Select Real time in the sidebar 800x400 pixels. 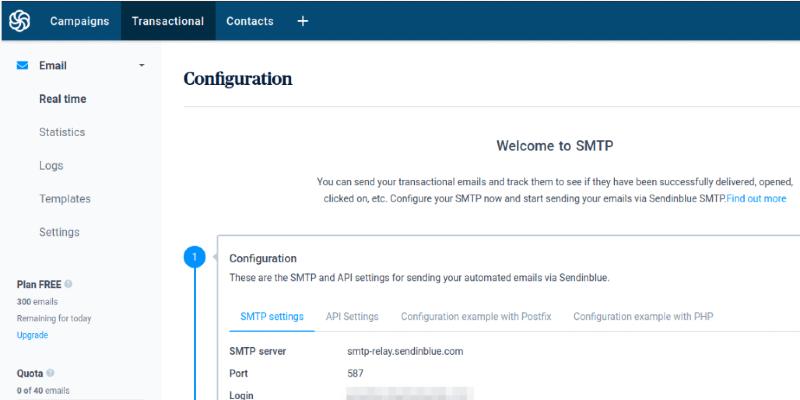click(x=62, y=99)
